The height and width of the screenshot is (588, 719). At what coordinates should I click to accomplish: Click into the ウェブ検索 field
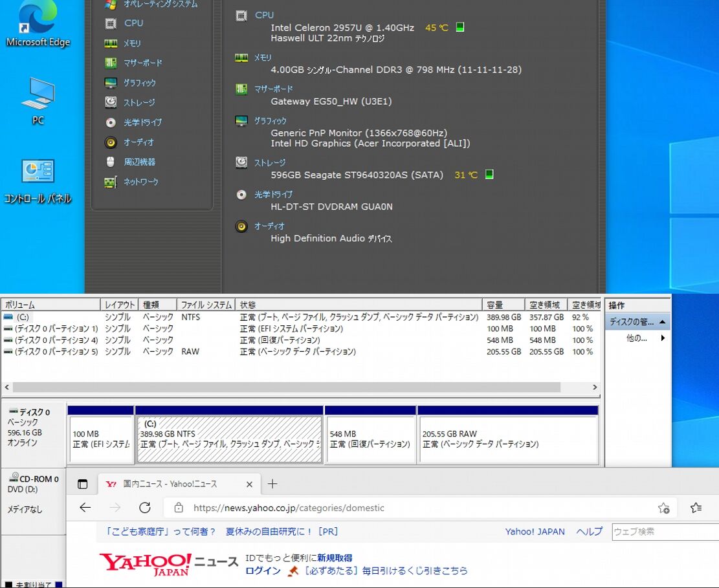665,532
